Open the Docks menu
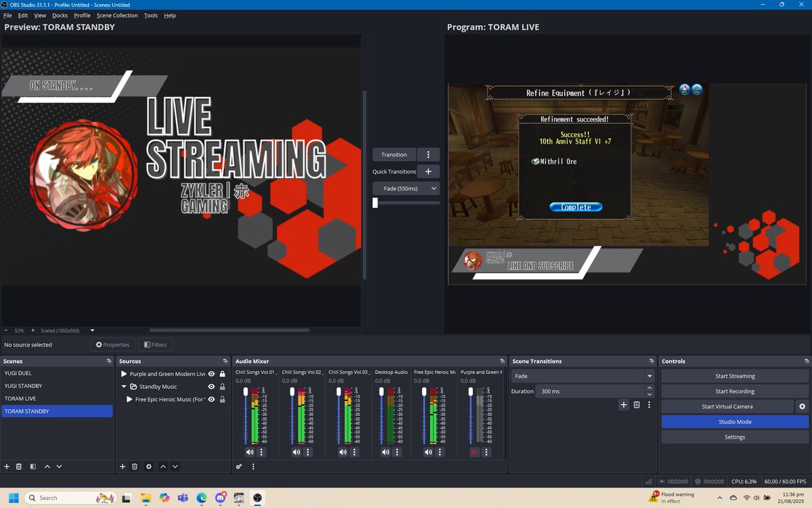Image resolution: width=812 pixels, height=508 pixels. click(60, 15)
